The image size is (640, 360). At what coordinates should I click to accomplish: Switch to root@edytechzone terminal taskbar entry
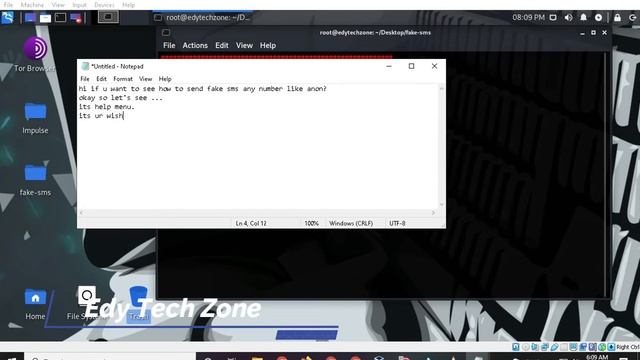coord(202,18)
